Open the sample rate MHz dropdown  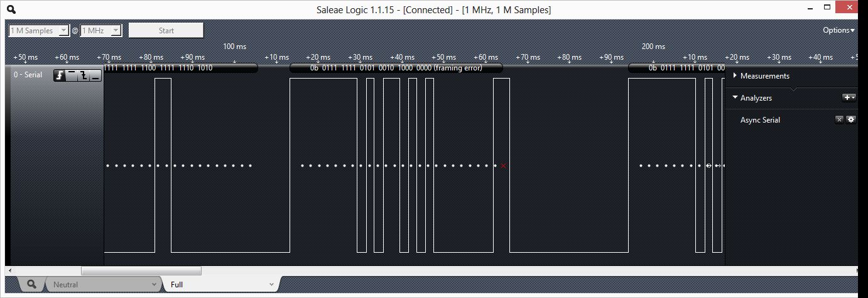pos(100,30)
